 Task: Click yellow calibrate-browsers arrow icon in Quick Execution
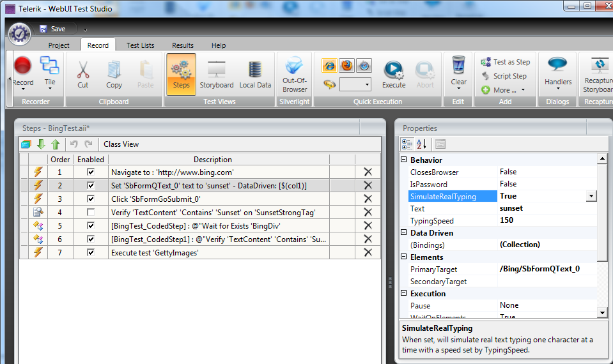pos(330,84)
